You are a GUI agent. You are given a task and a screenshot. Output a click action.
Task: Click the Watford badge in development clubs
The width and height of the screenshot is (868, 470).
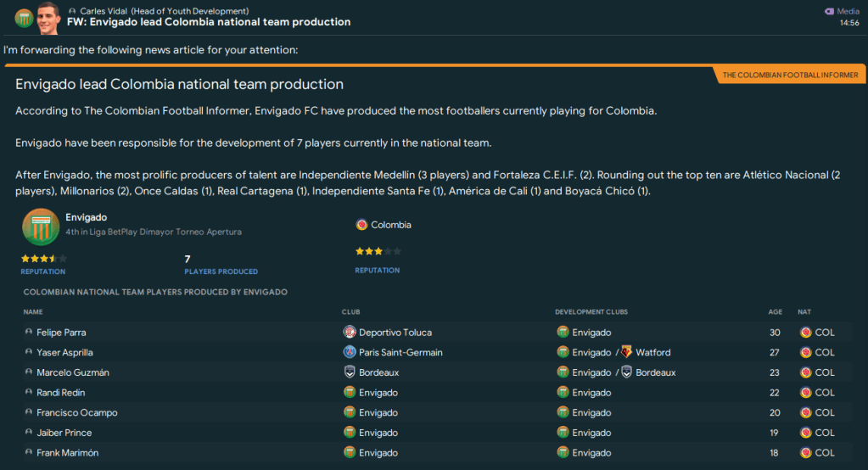click(626, 352)
